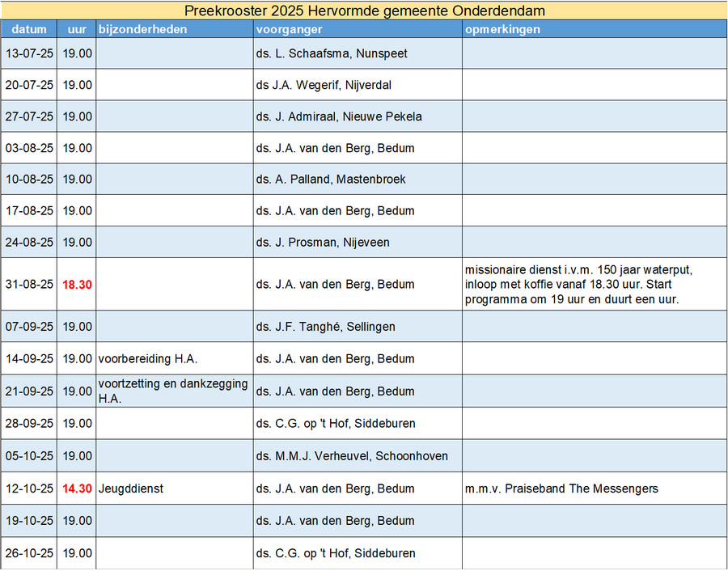
Task: Select the 'bijzonderheden' column header
Action: click(x=175, y=29)
